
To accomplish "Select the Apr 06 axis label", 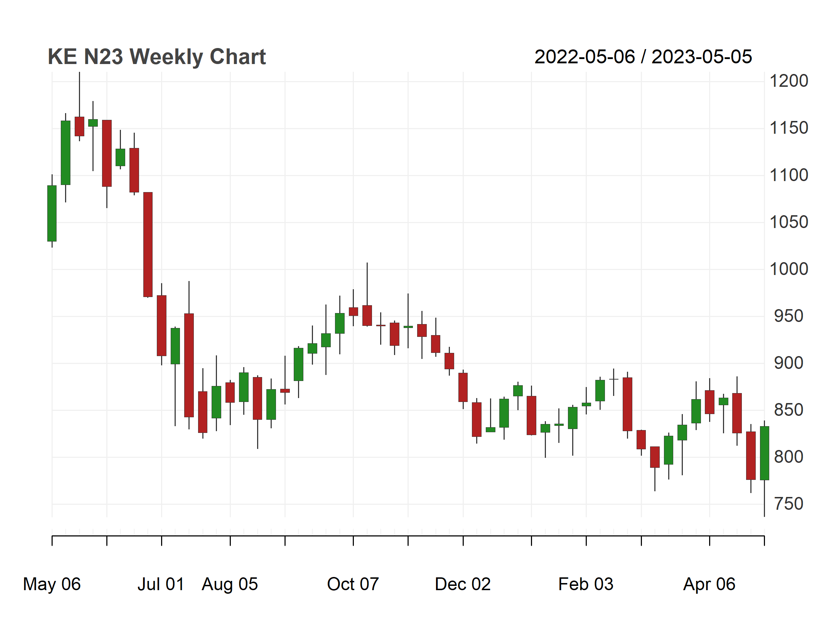I will click(709, 584).
